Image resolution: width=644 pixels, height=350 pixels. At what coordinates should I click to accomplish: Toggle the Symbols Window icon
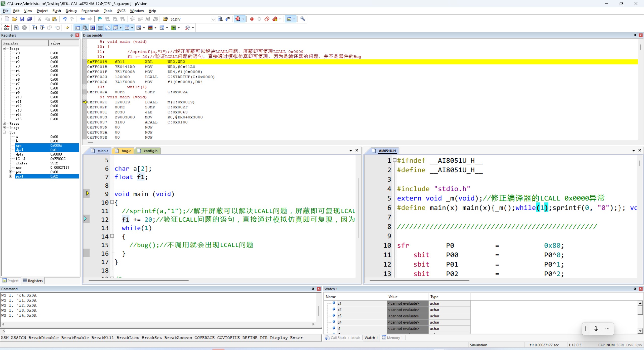(93, 28)
